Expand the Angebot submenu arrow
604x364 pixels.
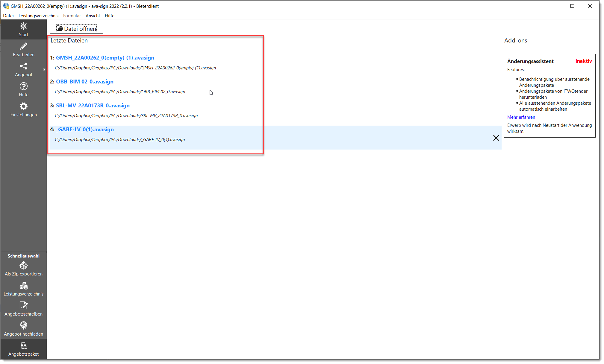pyautogui.click(x=44, y=70)
